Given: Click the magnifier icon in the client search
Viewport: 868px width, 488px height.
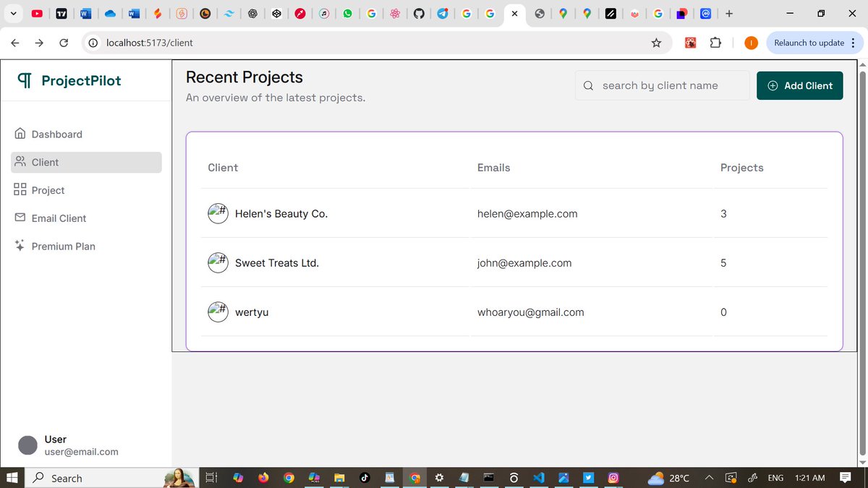Looking at the screenshot, I should coord(588,85).
